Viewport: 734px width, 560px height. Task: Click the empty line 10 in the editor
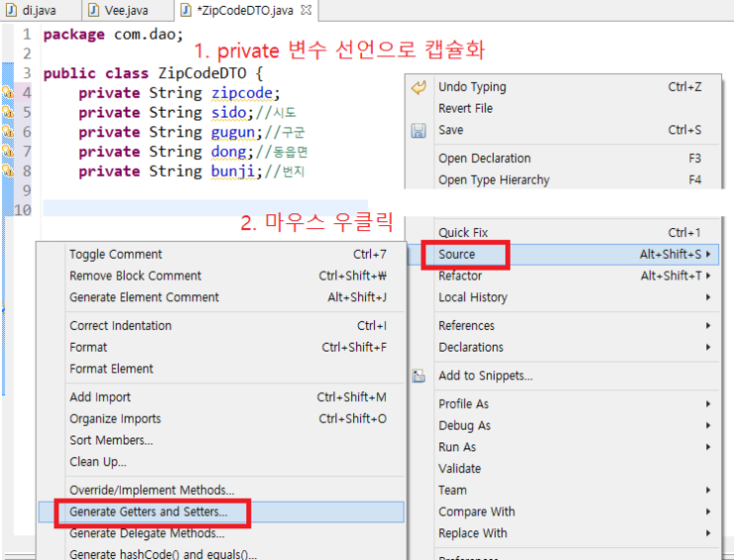tap(198, 209)
